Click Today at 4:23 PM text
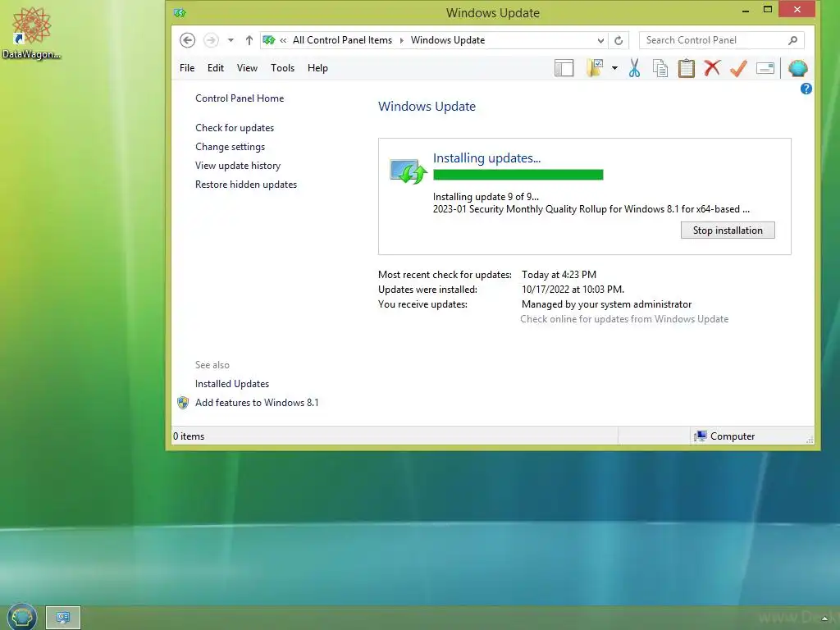The height and width of the screenshot is (630, 840). click(559, 274)
